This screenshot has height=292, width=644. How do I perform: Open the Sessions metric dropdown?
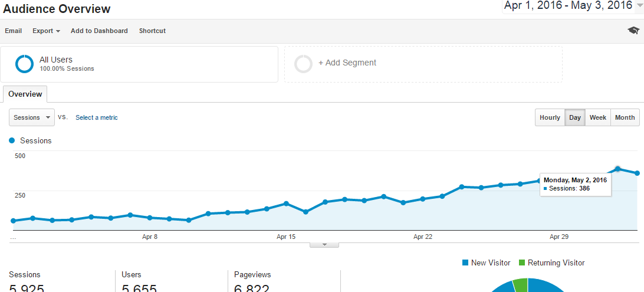coord(32,117)
